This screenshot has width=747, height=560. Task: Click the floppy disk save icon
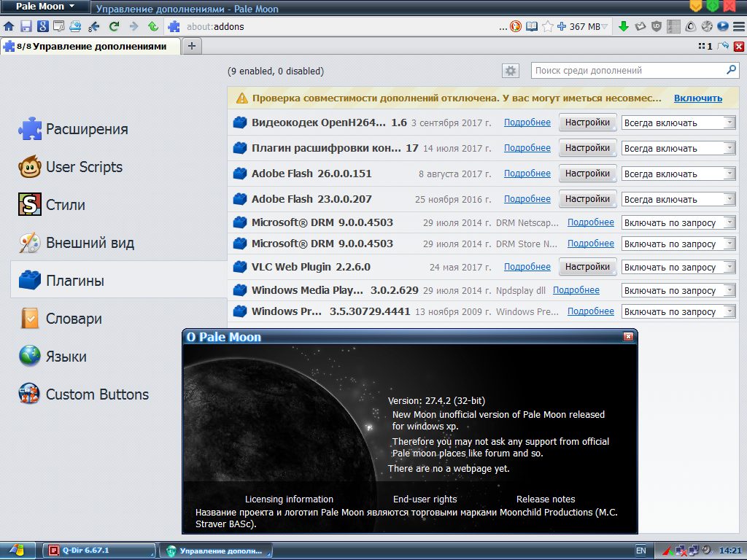(26, 26)
